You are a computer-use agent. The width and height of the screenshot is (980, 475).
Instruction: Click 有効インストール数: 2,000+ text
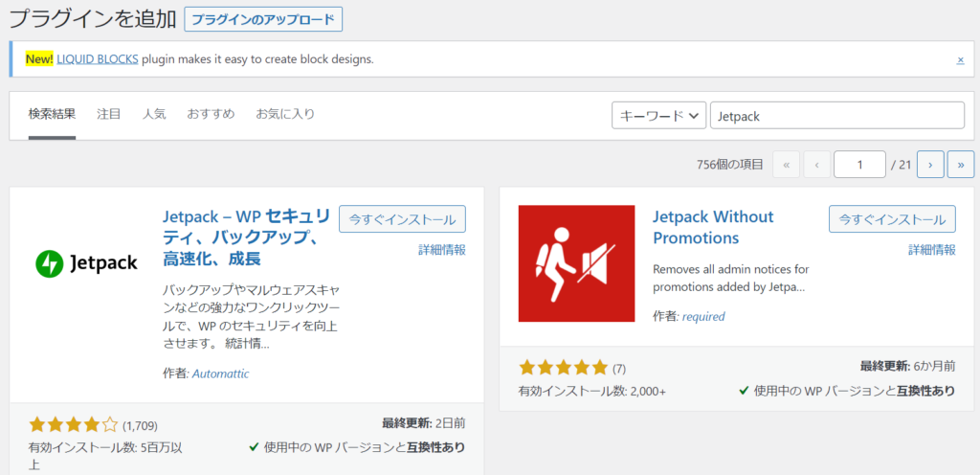tap(592, 392)
